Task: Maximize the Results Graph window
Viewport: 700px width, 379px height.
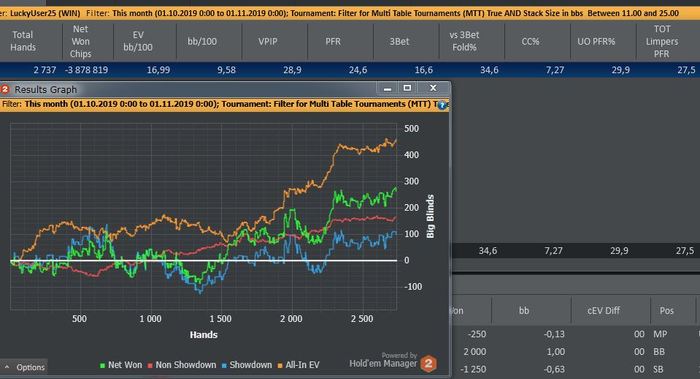Action: coord(407,88)
